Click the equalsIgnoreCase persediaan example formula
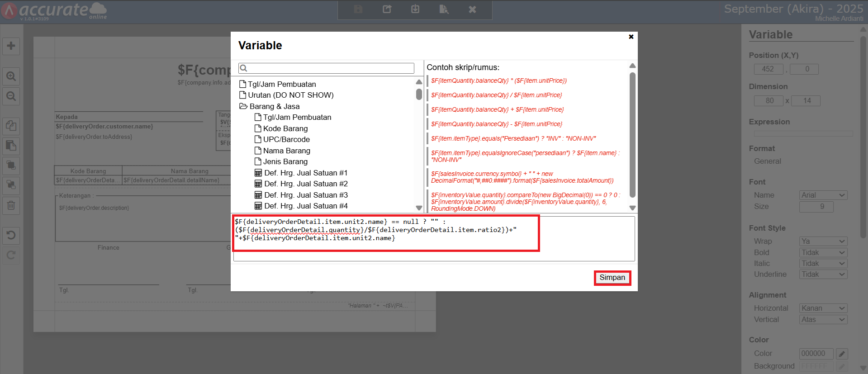The image size is (868, 374). point(525,156)
